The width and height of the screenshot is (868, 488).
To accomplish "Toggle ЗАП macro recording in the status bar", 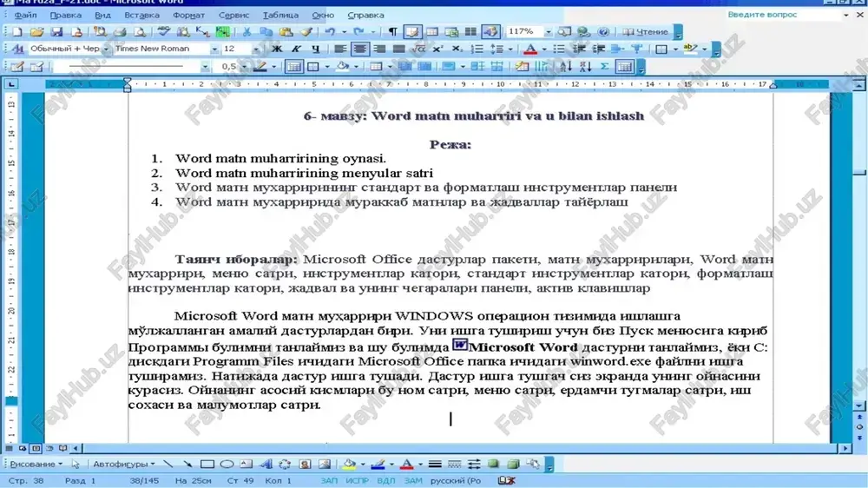I will point(329,481).
